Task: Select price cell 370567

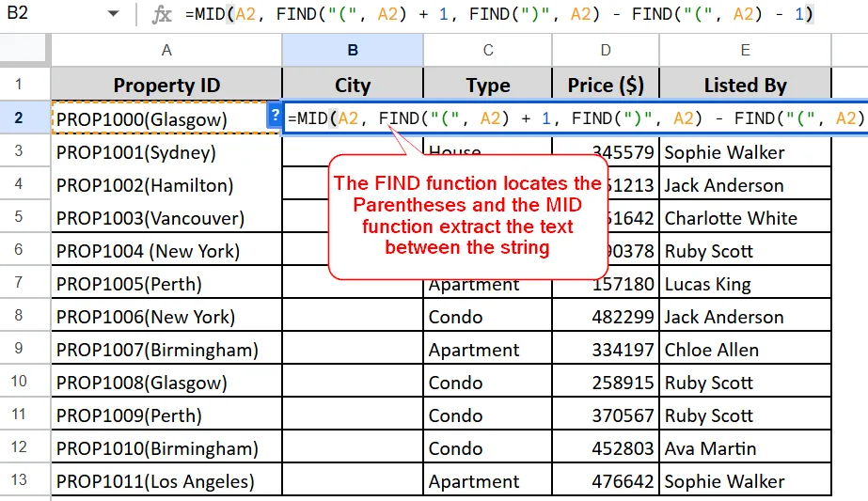Action: tap(606, 415)
